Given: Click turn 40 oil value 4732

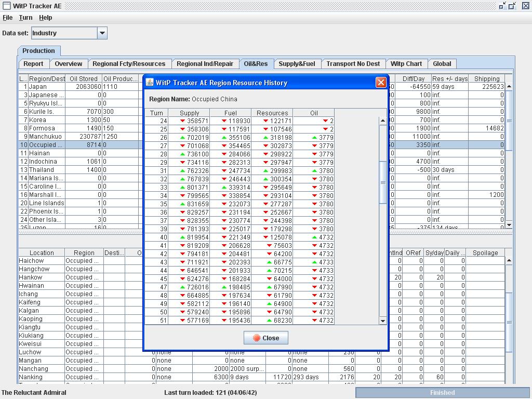Looking at the screenshot, I should tap(326, 237).
